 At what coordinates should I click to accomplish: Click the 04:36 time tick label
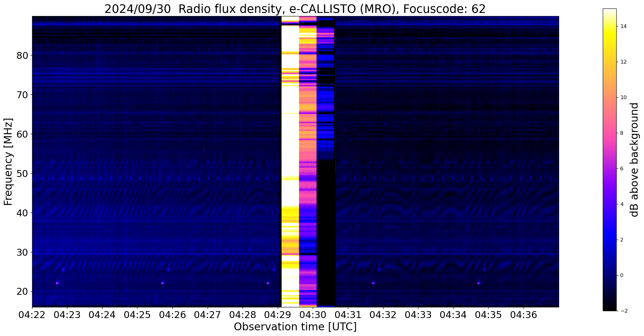[524, 315]
